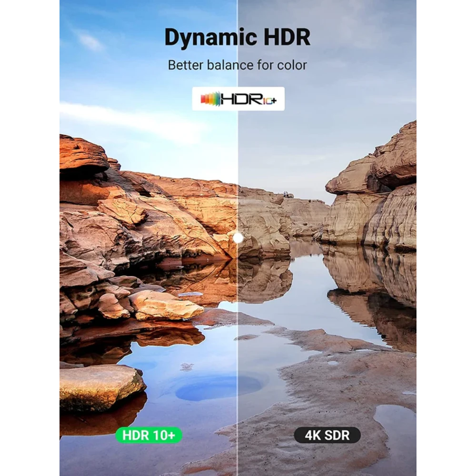The height and width of the screenshot is (476, 476).
Task: Click the black right border margin
Action: point(447,238)
